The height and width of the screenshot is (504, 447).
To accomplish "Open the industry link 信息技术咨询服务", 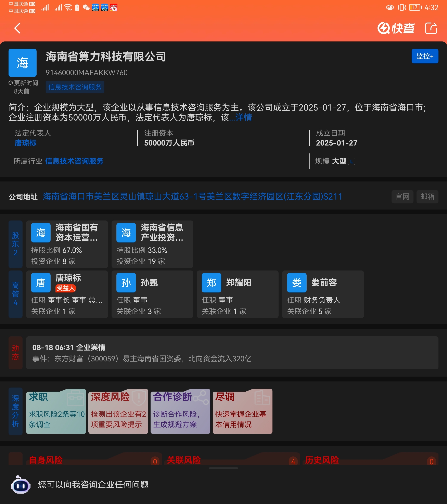I will tap(74, 161).
